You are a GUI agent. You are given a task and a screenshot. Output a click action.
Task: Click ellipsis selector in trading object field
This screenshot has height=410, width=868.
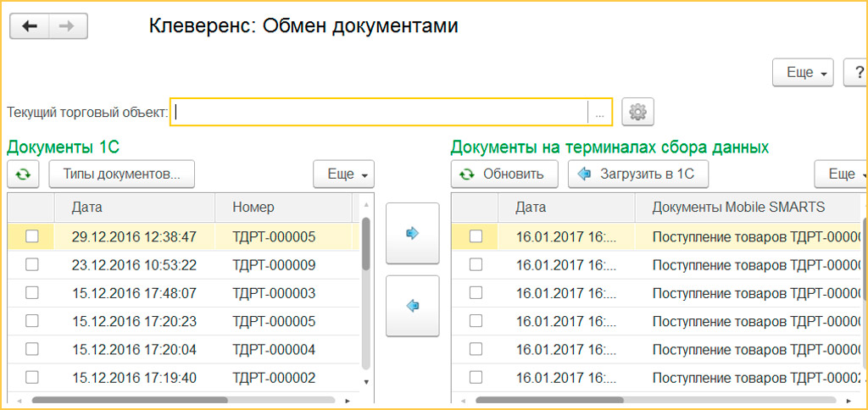click(599, 113)
